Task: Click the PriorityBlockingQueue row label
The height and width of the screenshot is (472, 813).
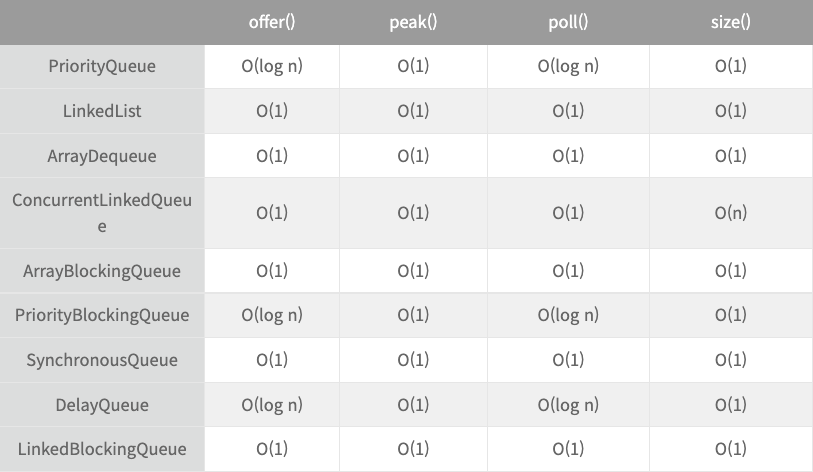Action: tap(102, 315)
